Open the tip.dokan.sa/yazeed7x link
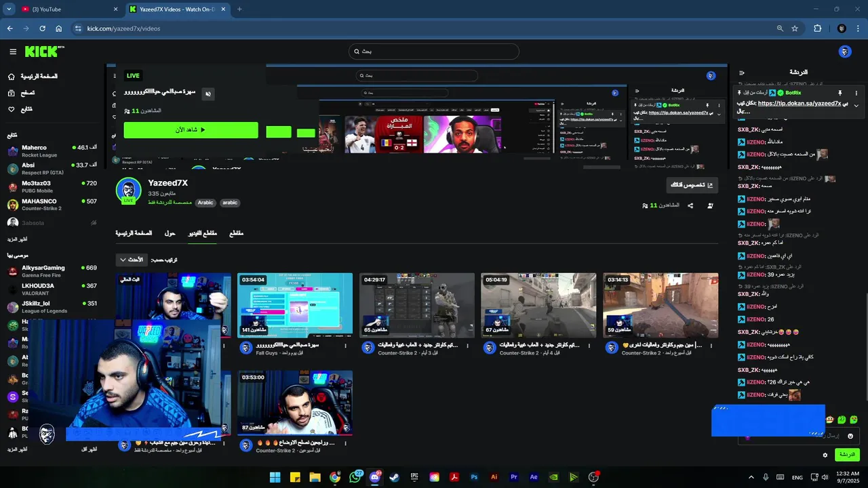Viewport: 868px width, 488px height. [x=799, y=104]
